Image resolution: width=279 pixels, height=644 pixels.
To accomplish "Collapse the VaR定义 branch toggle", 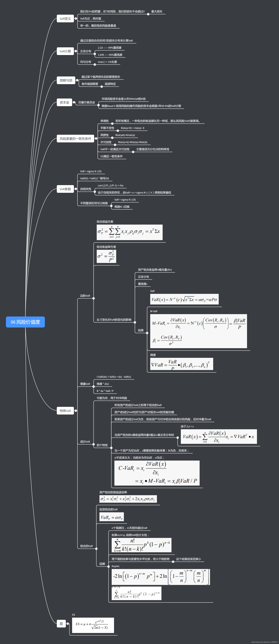I will click(x=76, y=19).
